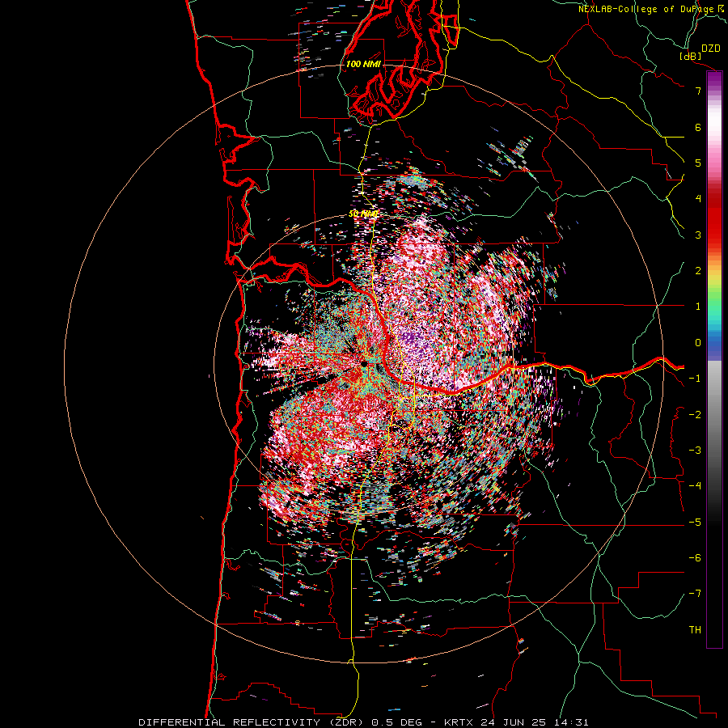This screenshot has height=728, width=728.
Task: Click the -1 value on the color scale
Action: coord(695,379)
